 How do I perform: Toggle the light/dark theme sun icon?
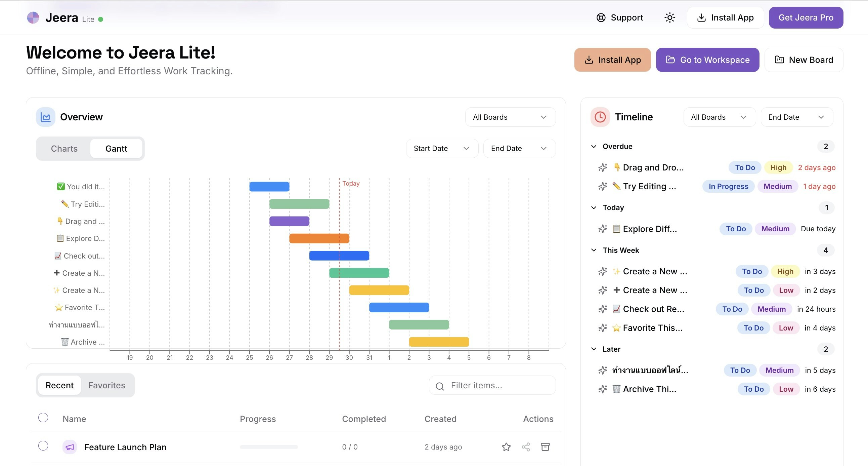669,17
